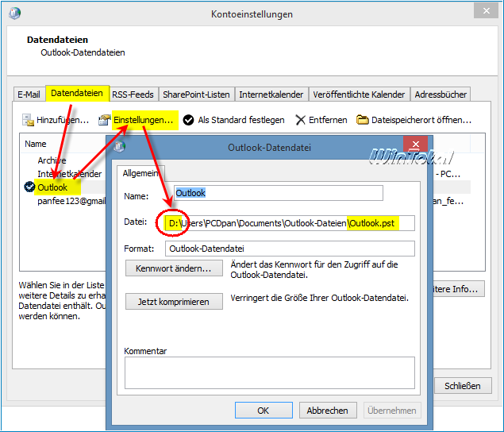Viewport: 504px width, 432px height.
Task: Click Abbrechen to cancel the dialog
Action: tap(328, 411)
